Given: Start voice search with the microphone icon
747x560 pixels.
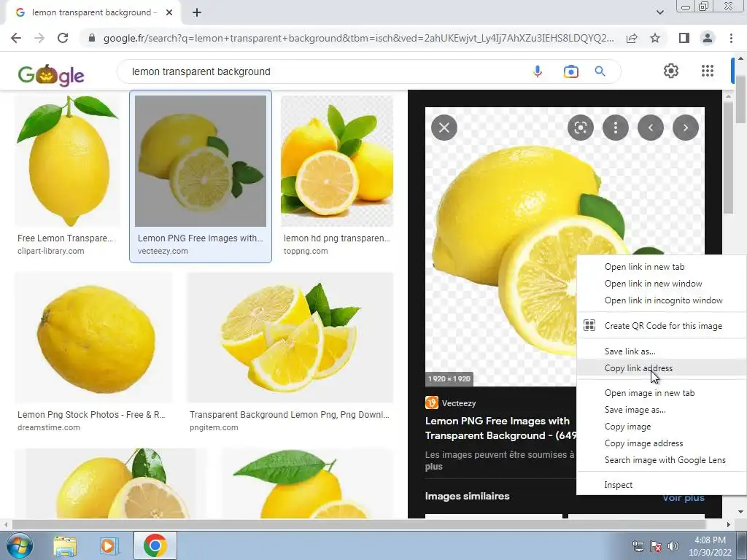Looking at the screenshot, I should (x=538, y=71).
